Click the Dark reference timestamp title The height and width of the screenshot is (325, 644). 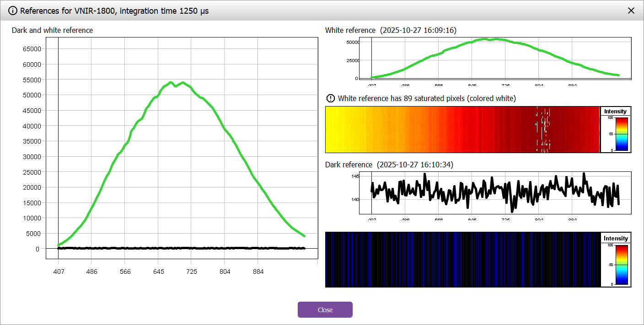389,165
